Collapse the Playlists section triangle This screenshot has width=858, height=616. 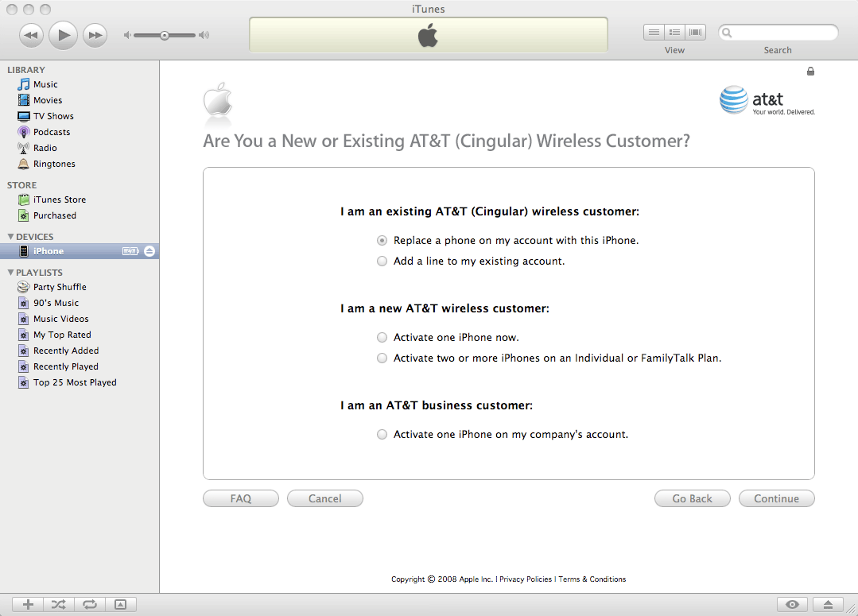click(10, 273)
